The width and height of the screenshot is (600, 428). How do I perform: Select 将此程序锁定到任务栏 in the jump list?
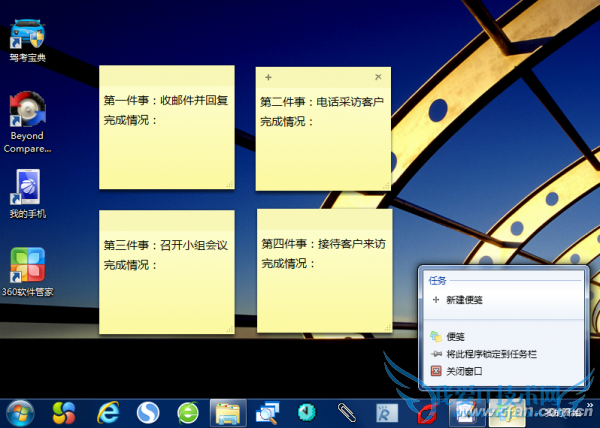504,354
